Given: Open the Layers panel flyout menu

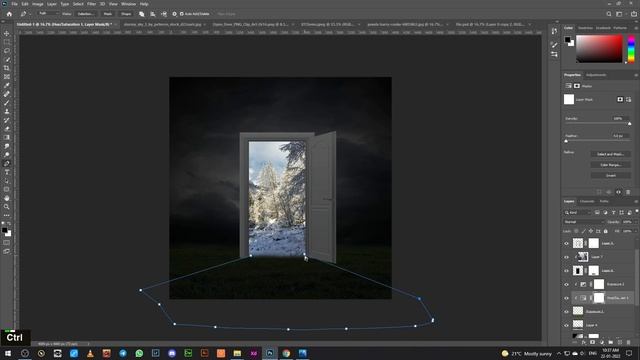Looking at the screenshot, I should tap(636, 201).
